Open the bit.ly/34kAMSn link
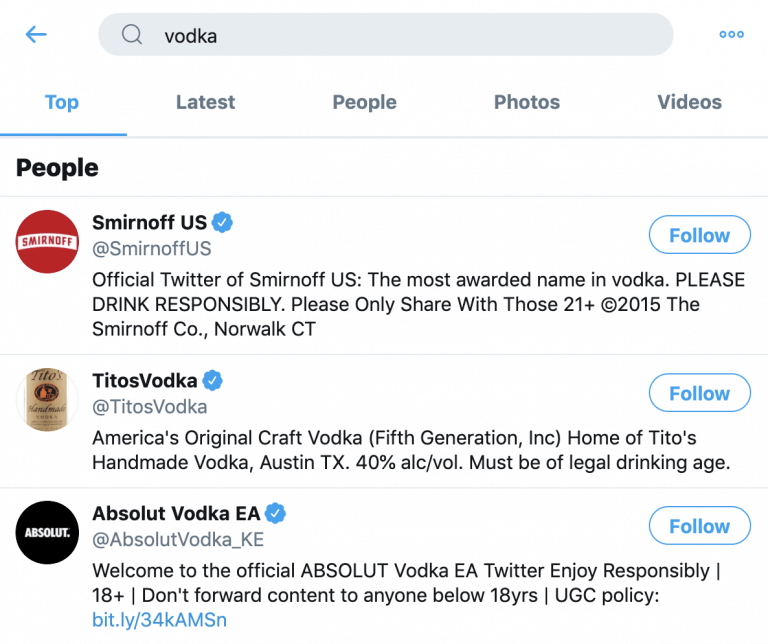768x644 pixels. [x=159, y=620]
